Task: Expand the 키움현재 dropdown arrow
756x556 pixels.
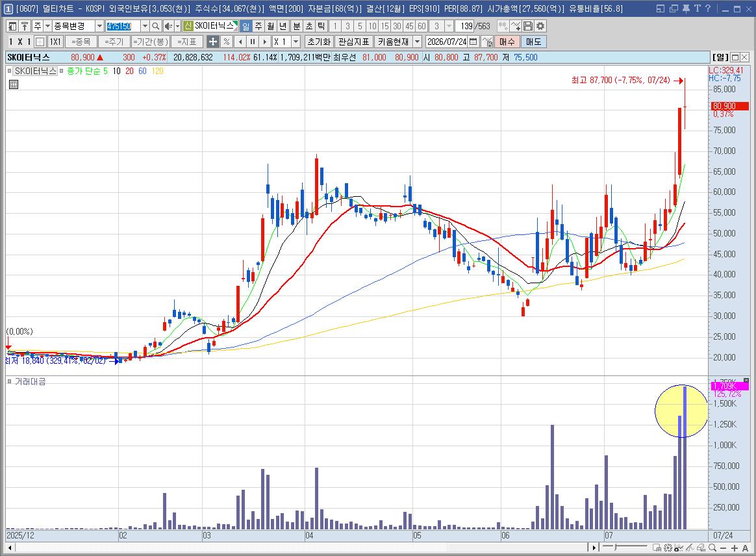Action: [x=418, y=42]
